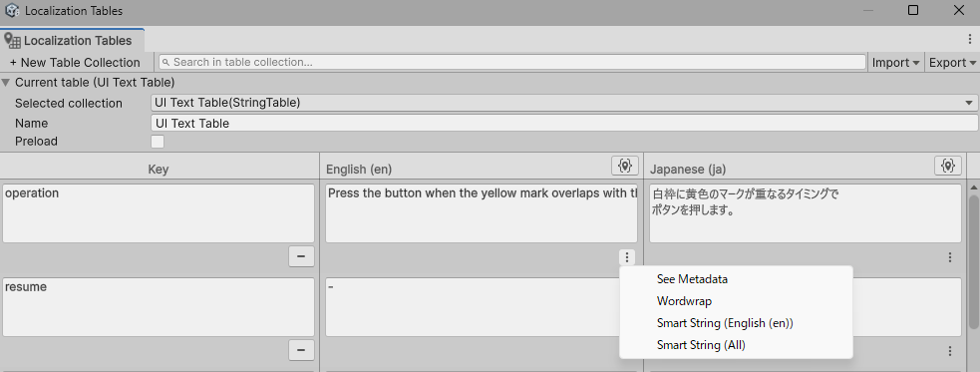Open the Selected collection dropdown
980x372 pixels.
pos(564,103)
